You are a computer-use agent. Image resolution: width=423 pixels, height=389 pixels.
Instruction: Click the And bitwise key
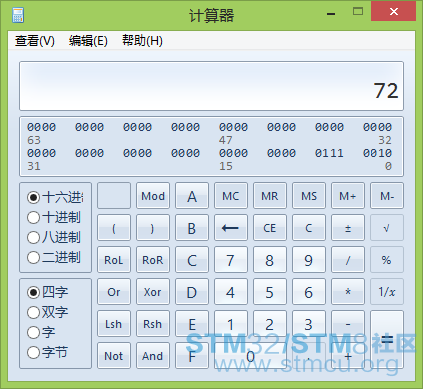pos(153,356)
